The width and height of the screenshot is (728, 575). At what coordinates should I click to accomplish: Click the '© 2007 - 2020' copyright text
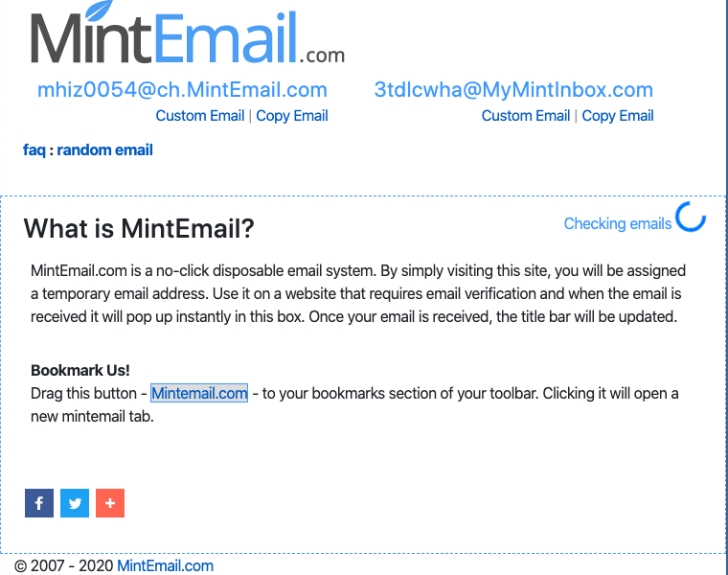[x=63, y=565]
